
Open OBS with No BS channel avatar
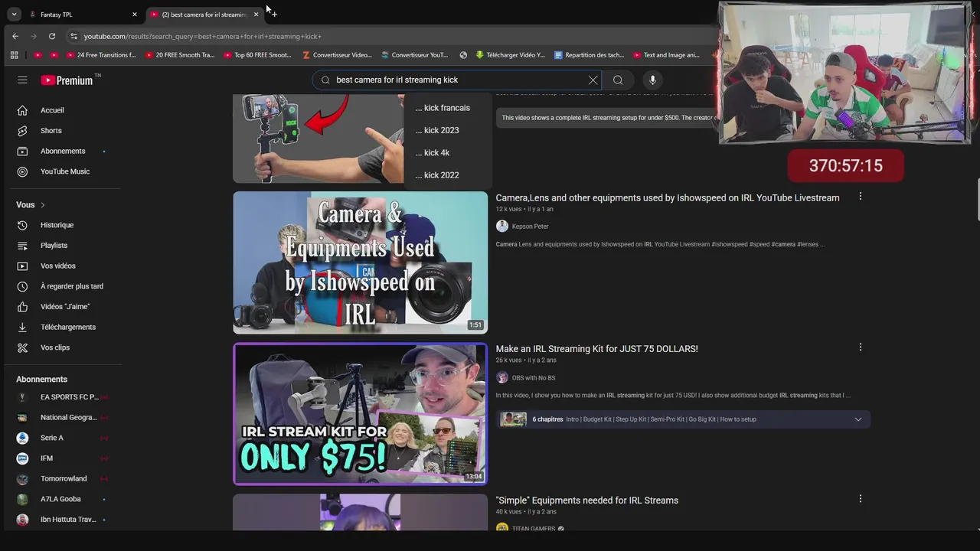(502, 377)
